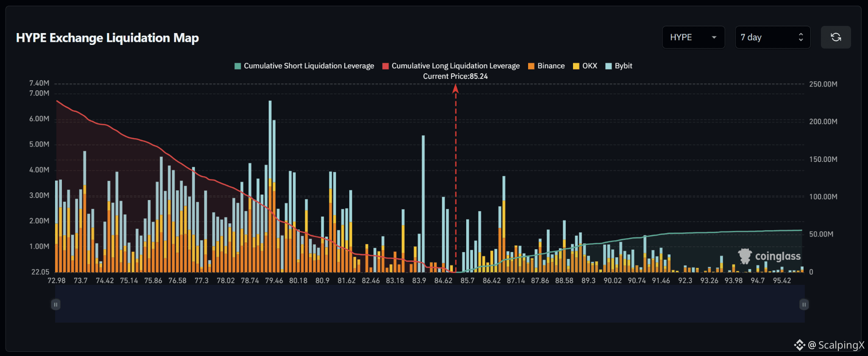Click the 77.3 price axis label

coord(201,281)
